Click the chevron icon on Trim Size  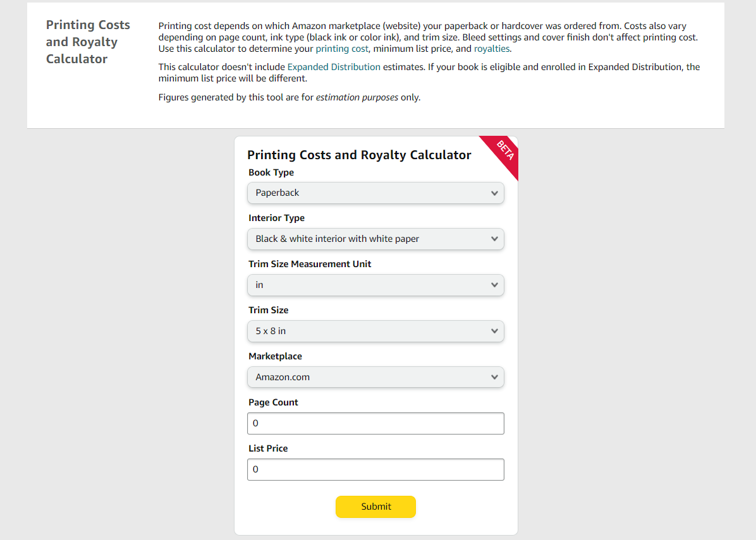click(495, 331)
